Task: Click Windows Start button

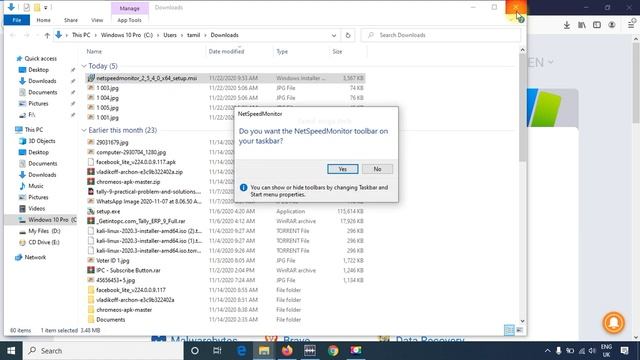Action: click(11, 351)
